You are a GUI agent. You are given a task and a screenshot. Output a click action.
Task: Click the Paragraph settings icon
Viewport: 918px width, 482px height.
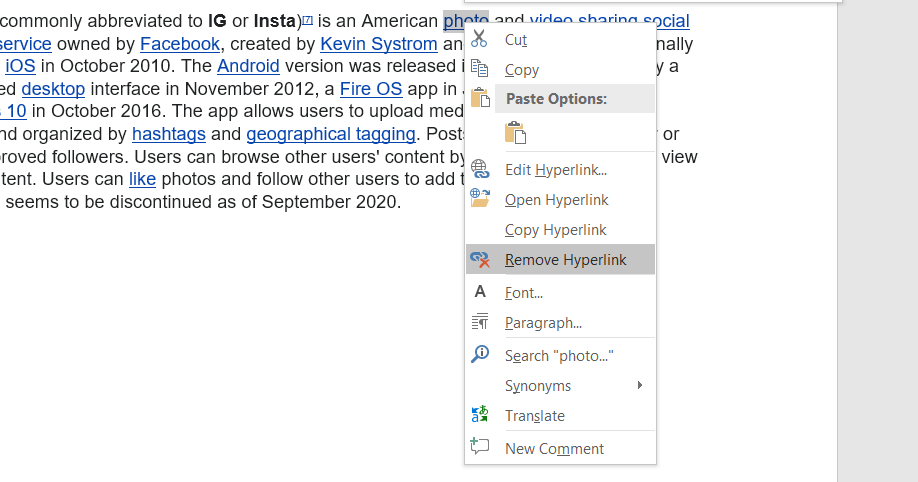point(480,322)
